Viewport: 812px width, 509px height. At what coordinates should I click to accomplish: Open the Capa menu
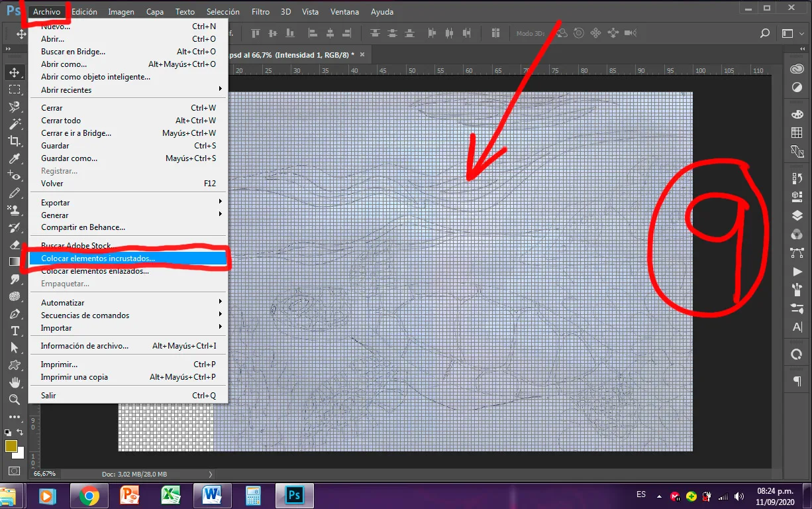pos(155,12)
